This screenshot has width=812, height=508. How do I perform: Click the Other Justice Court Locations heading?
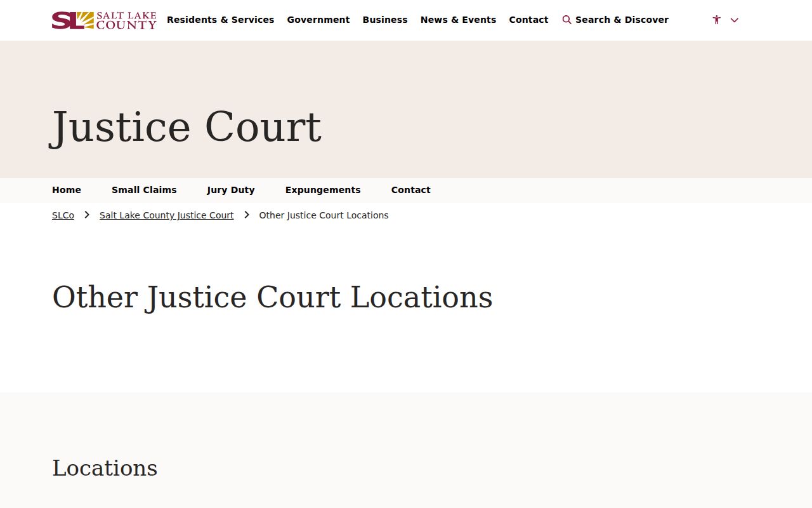(x=273, y=297)
